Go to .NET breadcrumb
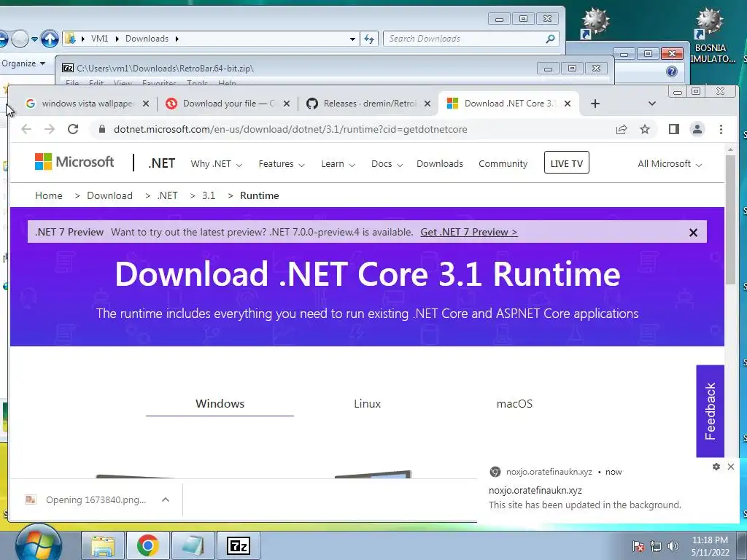The width and height of the screenshot is (747, 560). point(167,195)
